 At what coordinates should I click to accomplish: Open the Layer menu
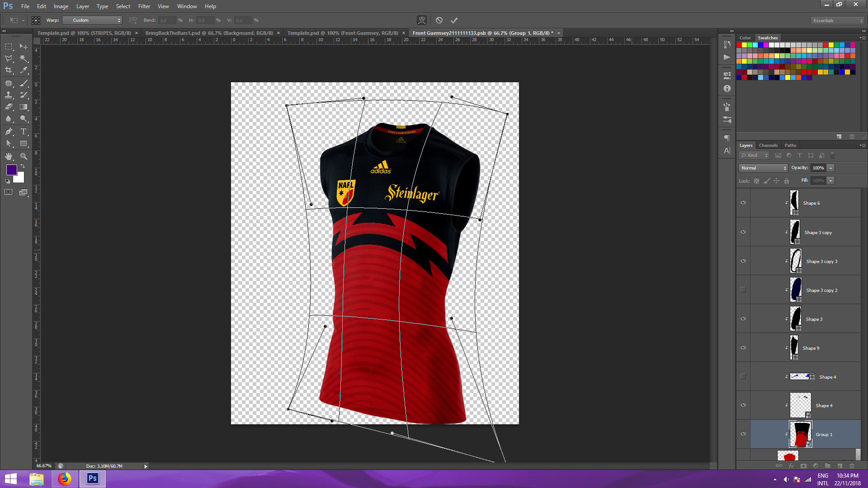pyautogui.click(x=83, y=6)
